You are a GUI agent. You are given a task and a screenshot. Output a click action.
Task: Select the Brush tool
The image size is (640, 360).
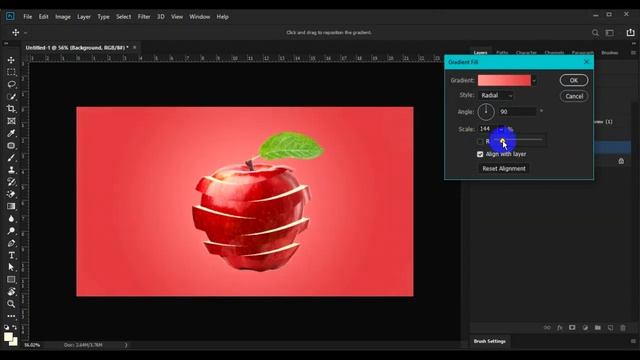(x=11, y=158)
